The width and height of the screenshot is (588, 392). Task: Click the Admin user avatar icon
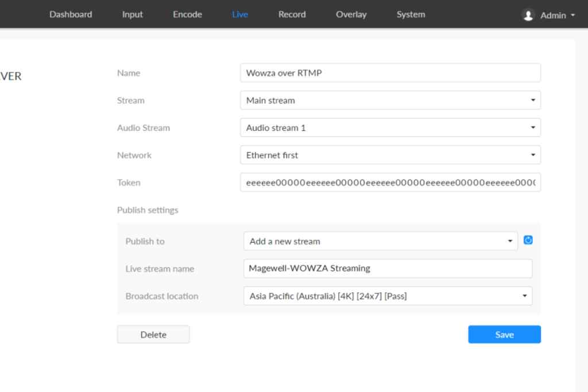pos(528,15)
